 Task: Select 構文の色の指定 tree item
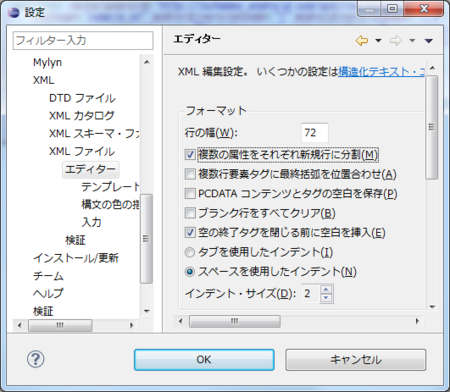click(110, 205)
